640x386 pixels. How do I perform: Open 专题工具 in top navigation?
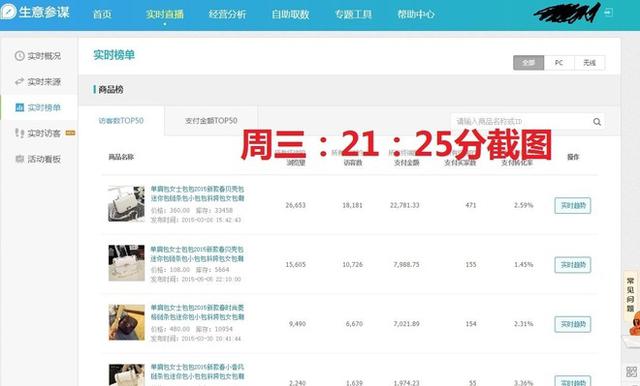point(353,14)
